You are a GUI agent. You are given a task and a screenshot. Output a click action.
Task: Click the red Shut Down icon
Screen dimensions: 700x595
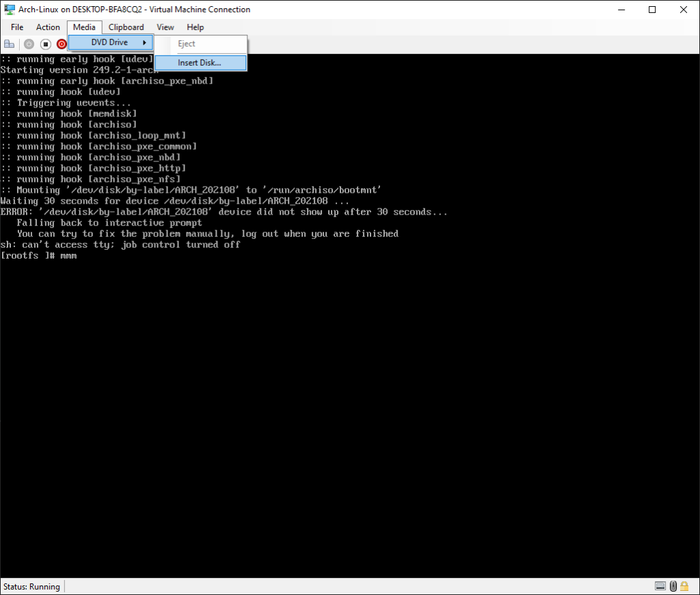coord(62,44)
